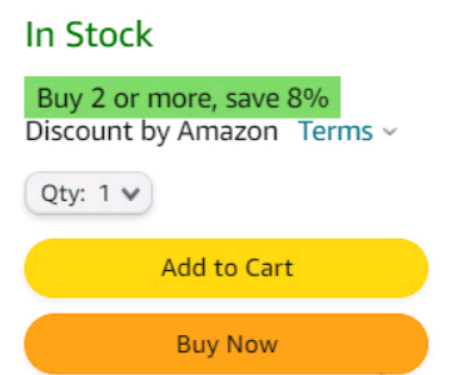453x375 pixels.
Task: Click the word more in promotion banner
Action: coord(182,100)
